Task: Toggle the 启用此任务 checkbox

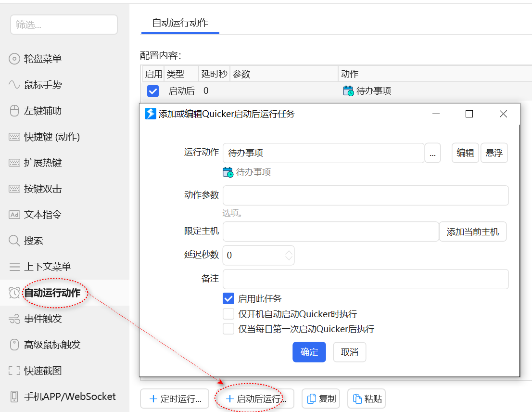Action: 228,298
